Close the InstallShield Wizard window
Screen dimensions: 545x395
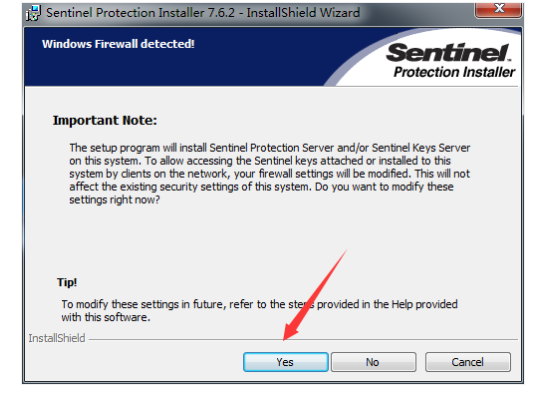[498, 9]
